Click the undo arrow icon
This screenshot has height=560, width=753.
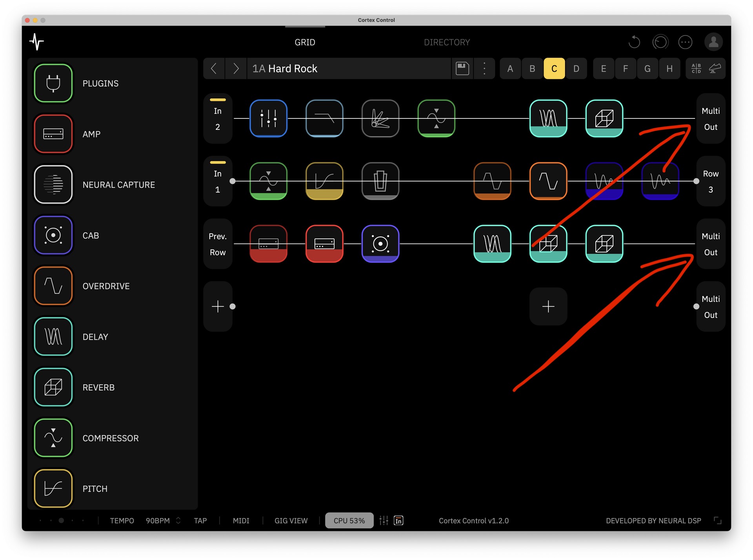point(634,42)
